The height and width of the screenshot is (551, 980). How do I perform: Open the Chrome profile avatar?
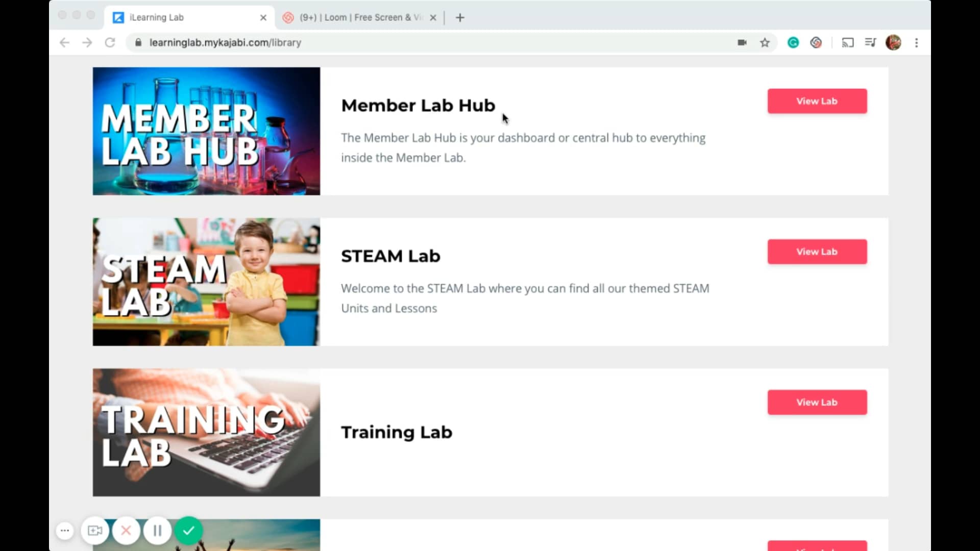(x=893, y=43)
